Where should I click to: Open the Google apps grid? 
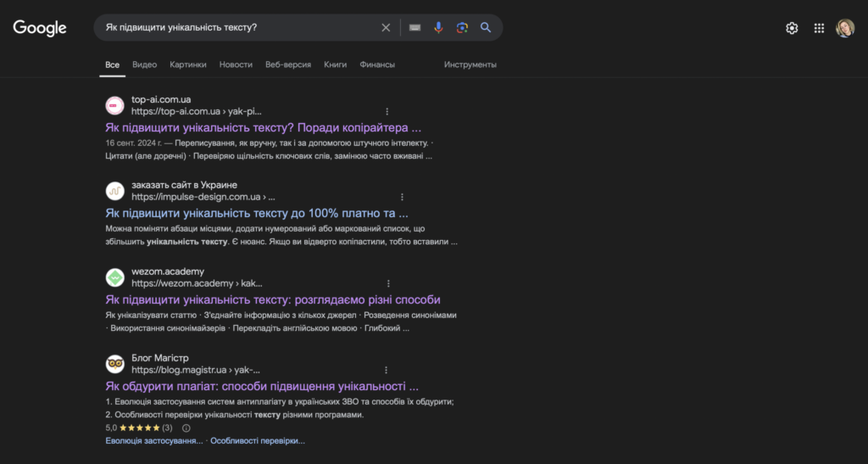pyautogui.click(x=819, y=28)
